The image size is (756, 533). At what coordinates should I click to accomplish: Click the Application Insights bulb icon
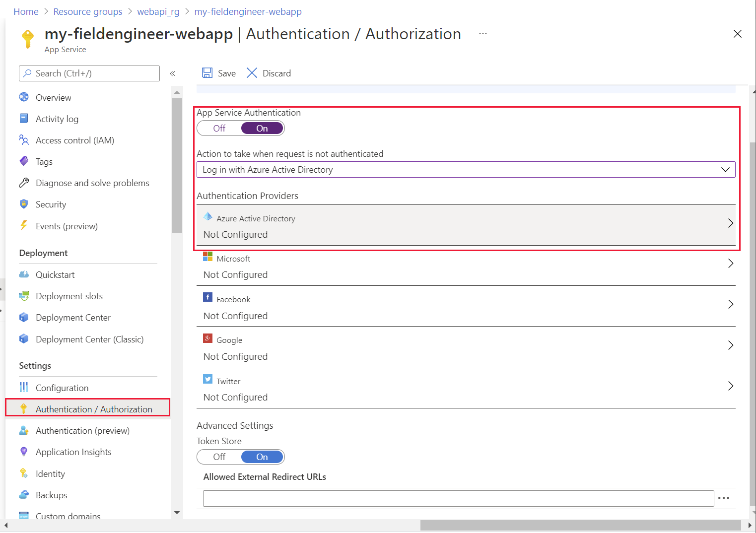coord(23,452)
